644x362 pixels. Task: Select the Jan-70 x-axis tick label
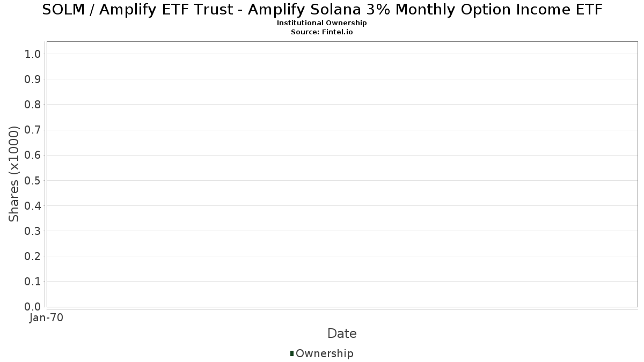(47, 318)
